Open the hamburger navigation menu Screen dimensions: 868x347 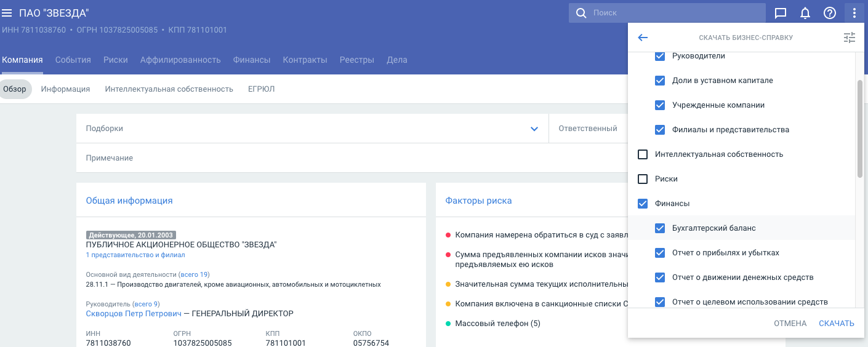7,13
